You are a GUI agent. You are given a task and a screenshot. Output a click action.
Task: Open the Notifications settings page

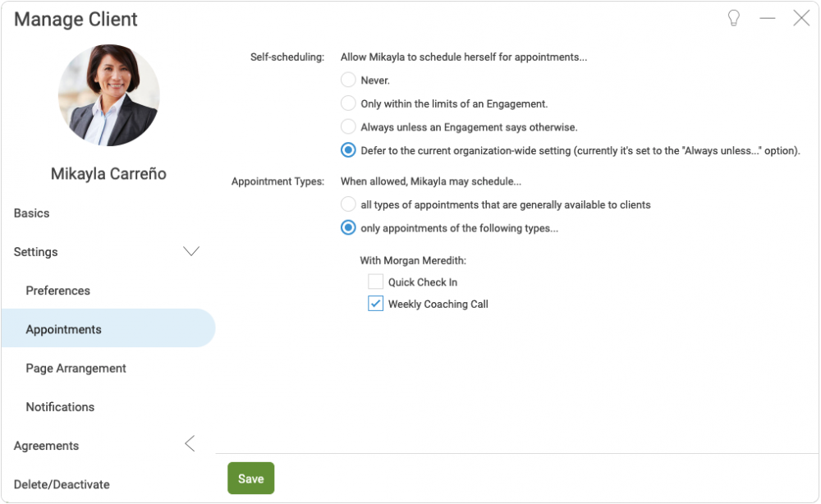(60, 406)
